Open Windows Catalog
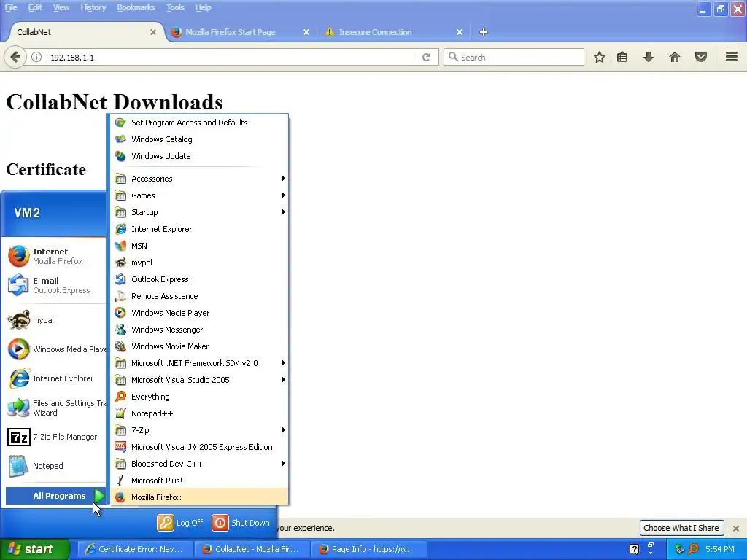The image size is (747, 560). pyautogui.click(x=199, y=139)
